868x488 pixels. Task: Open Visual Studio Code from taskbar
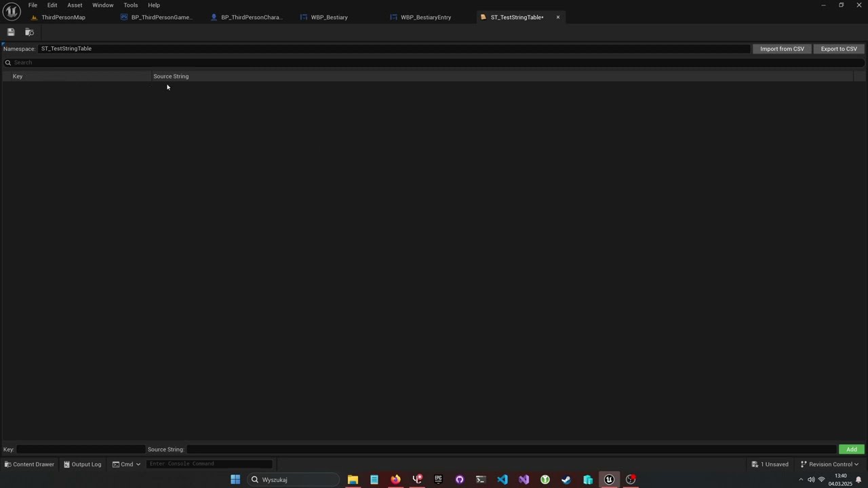click(x=502, y=480)
